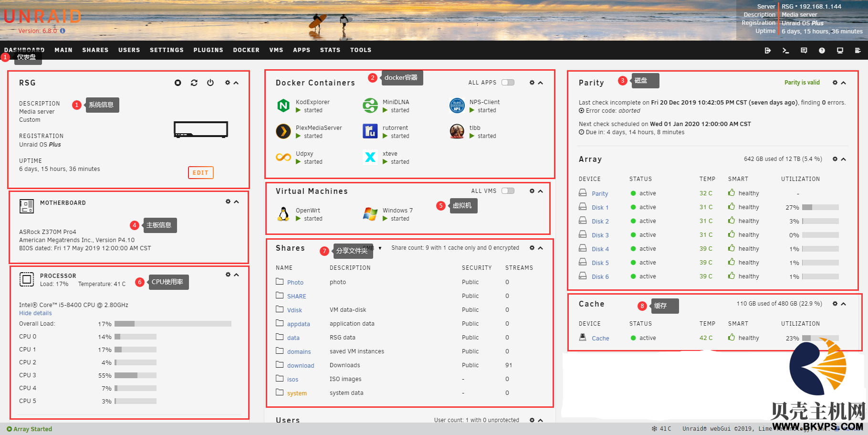
Task: Click the Array Started status text
Action: click(32, 429)
